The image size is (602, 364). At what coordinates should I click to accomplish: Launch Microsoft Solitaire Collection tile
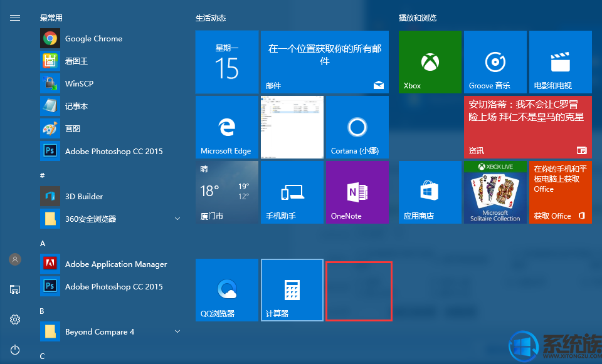(495, 192)
